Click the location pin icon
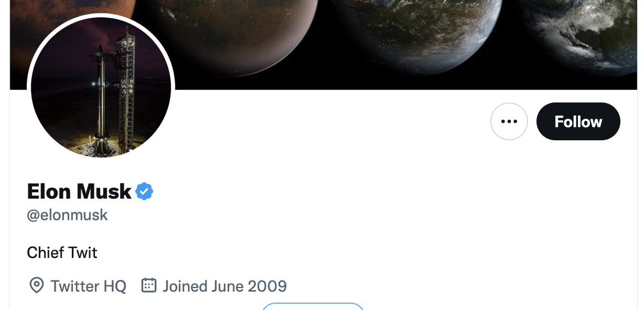Image resolution: width=644 pixels, height=310 pixels. (x=36, y=286)
